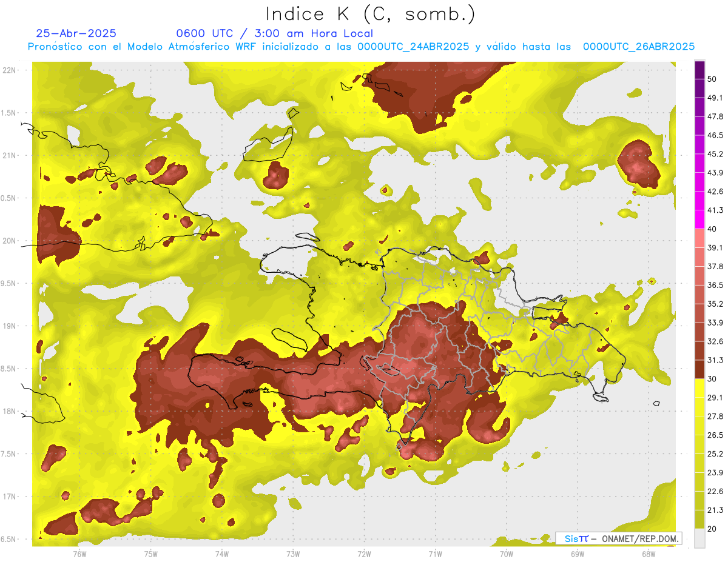The image size is (728, 562).
Task: Click the colorbar value '32.6'
Action: pos(715,341)
